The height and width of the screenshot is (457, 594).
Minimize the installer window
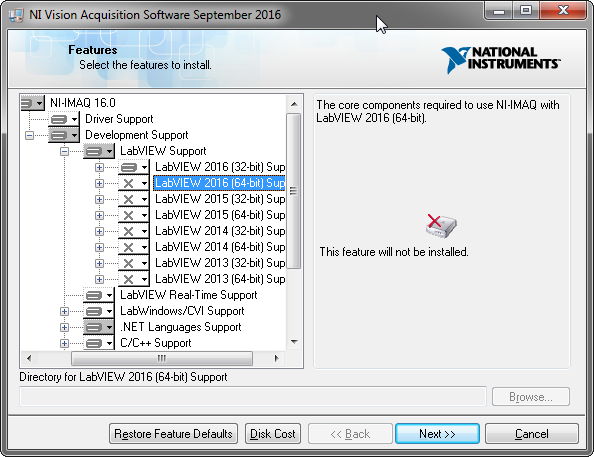pos(499,11)
